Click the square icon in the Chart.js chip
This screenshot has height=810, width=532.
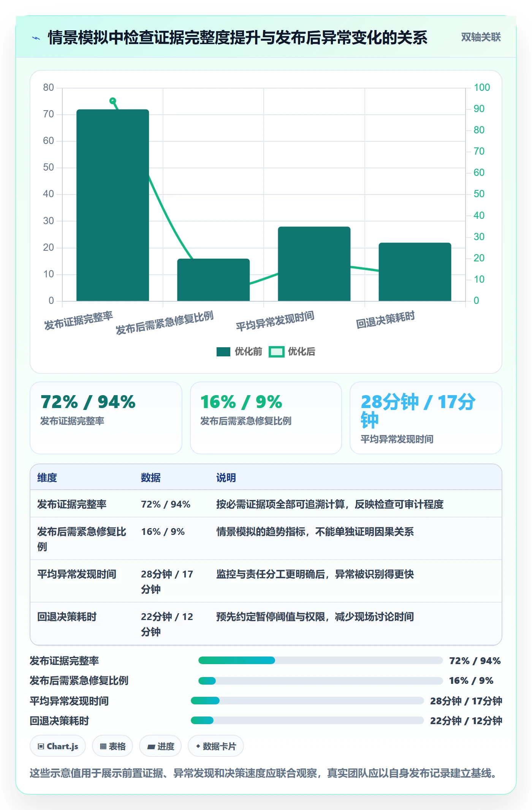click(41, 747)
